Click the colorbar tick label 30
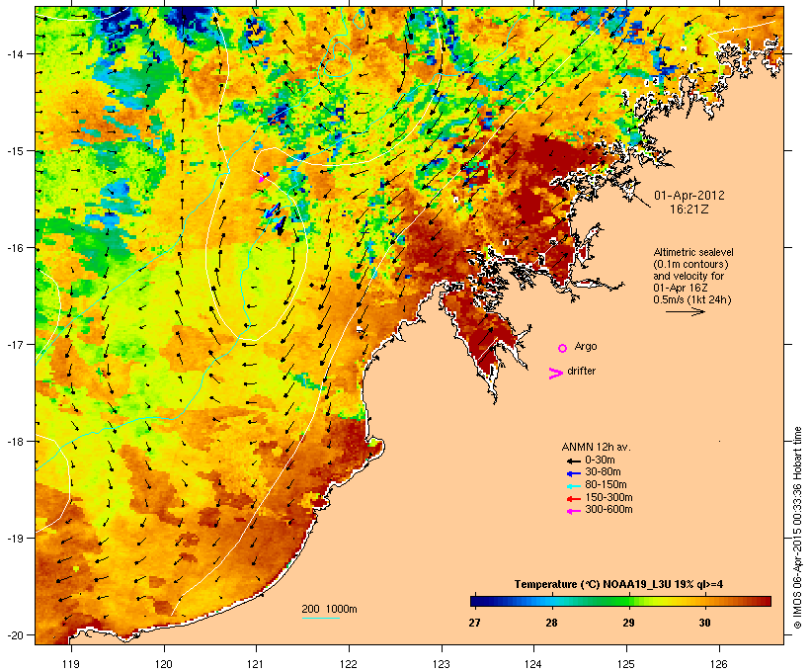Screen dimensions: 810x672 tap(705, 623)
